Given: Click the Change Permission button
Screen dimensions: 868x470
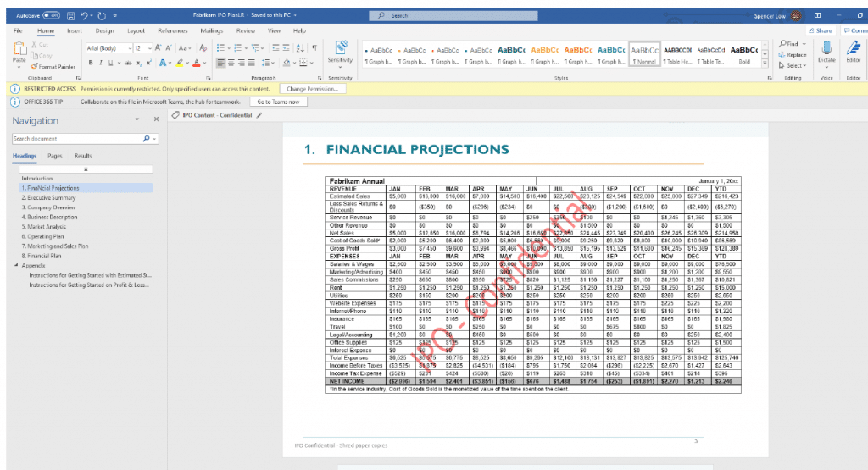Looking at the screenshot, I should pyautogui.click(x=312, y=88).
